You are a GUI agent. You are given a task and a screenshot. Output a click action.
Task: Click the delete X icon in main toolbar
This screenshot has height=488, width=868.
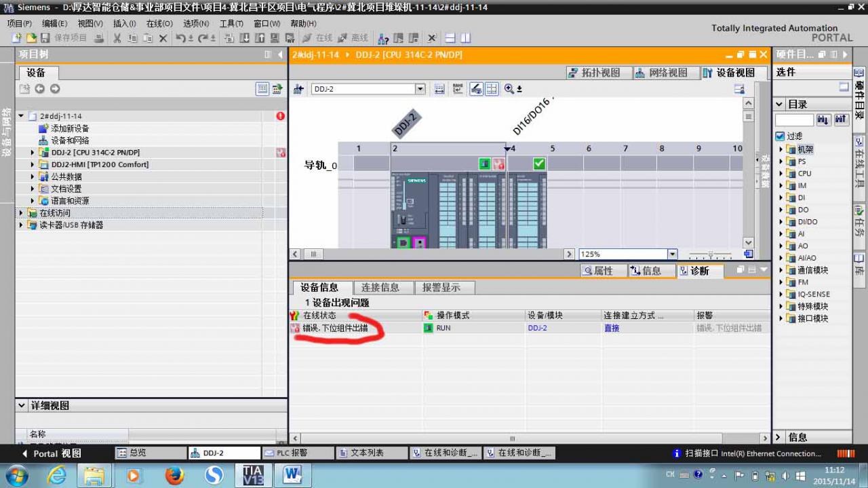tap(163, 38)
